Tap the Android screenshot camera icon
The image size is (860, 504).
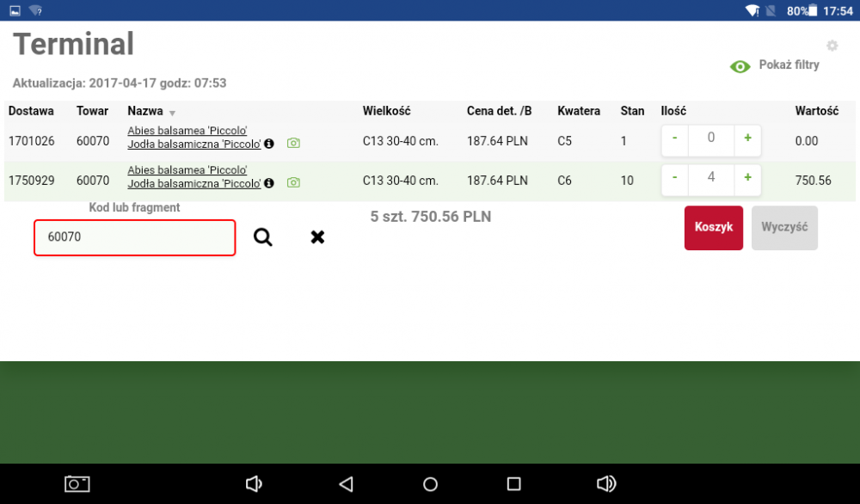pos(77,484)
